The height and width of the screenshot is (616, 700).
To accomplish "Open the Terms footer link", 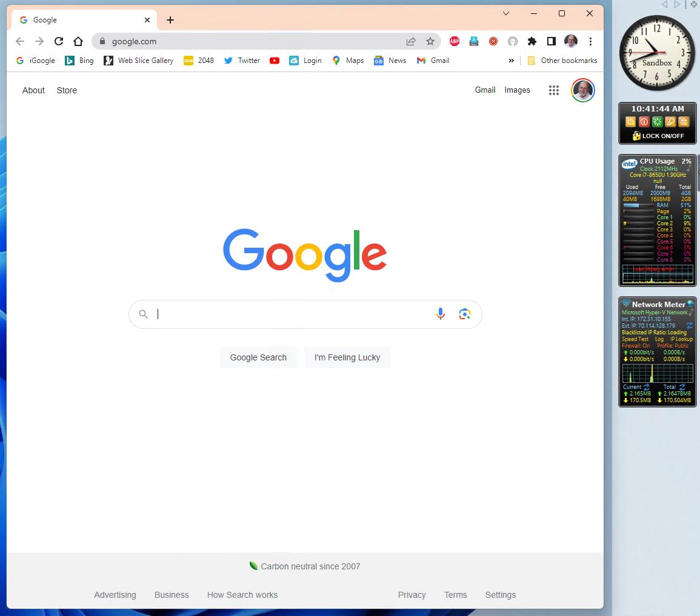I will click(x=455, y=595).
